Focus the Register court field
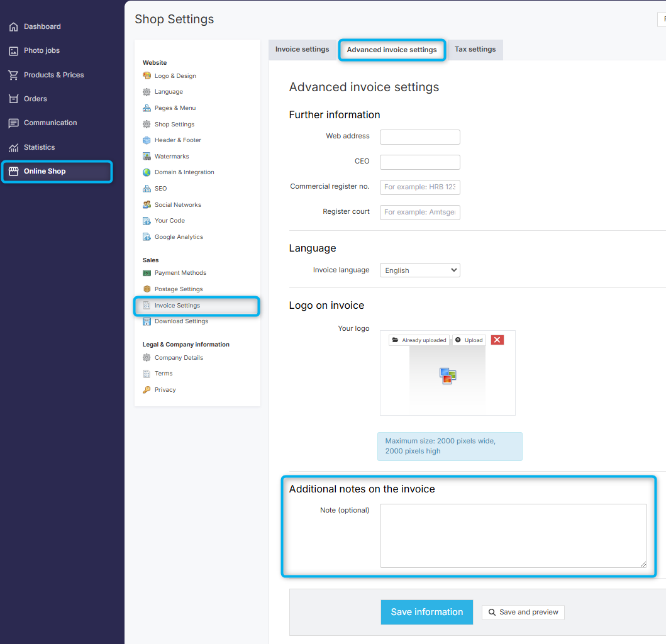This screenshot has height=644, width=666. pyautogui.click(x=419, y=212)
